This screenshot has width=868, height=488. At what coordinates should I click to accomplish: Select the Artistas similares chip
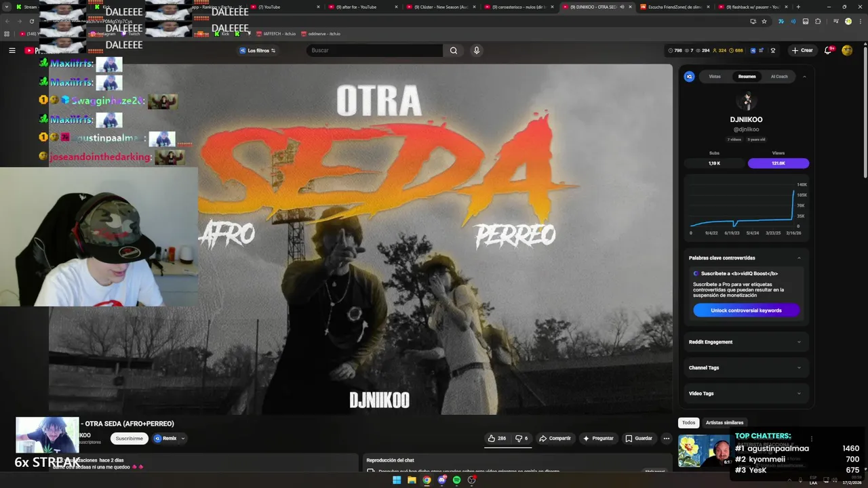pyautogui.click(x=724, y=422)
